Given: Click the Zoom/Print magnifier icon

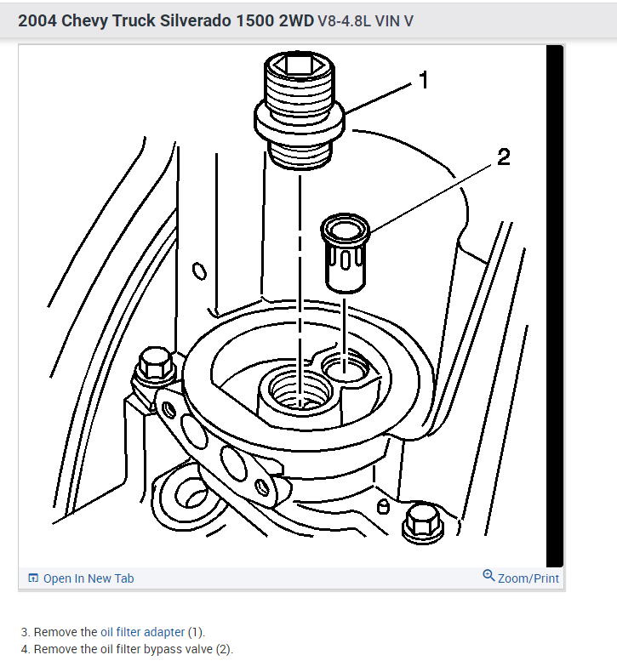Looking at the screenshot, I should [x=488, y=575].
